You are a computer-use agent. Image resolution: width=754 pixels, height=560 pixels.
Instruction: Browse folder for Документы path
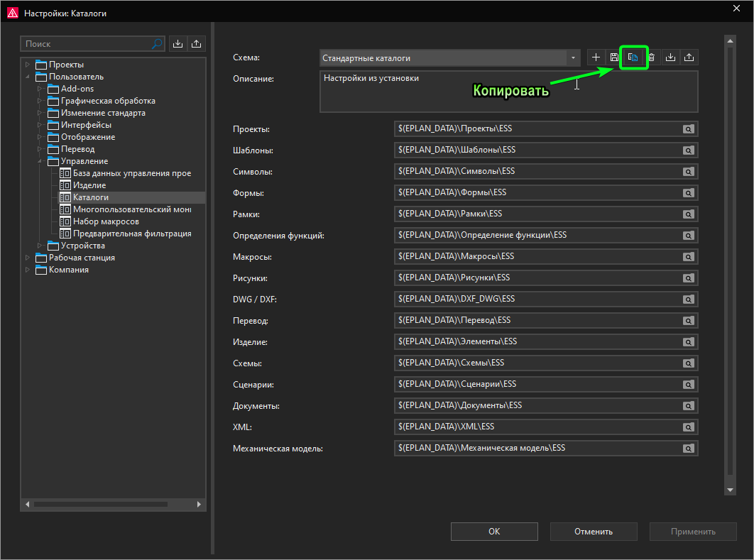coord(689,406)
